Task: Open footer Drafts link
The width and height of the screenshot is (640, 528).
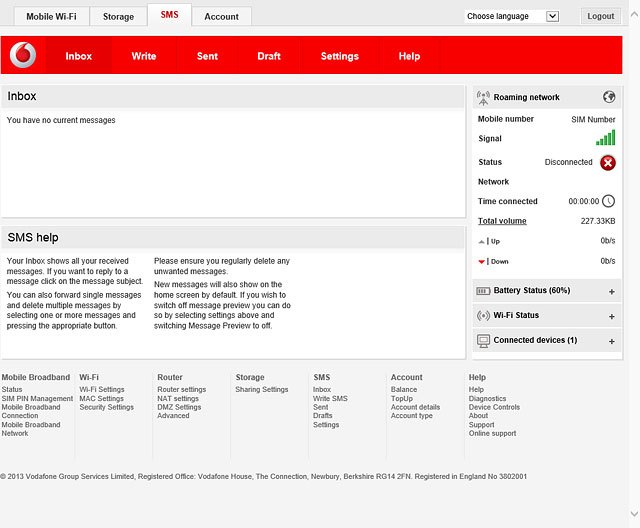Action: 322,415
